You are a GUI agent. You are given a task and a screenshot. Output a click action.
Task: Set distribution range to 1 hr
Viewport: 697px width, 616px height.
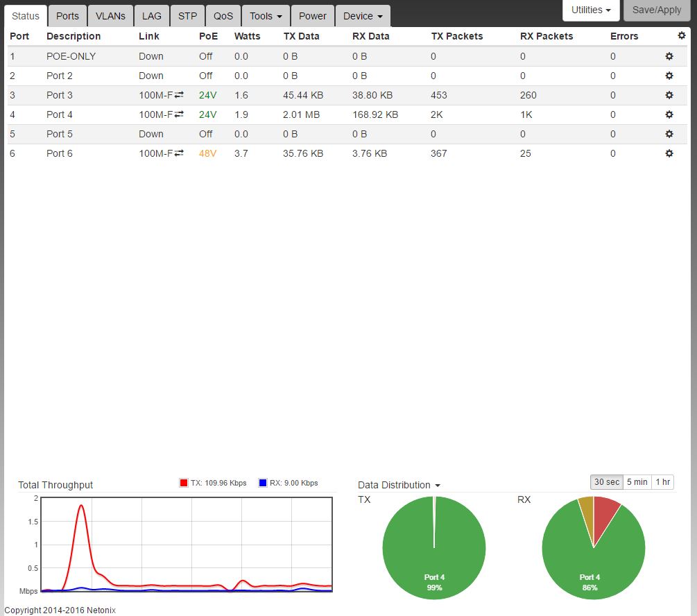662,482
